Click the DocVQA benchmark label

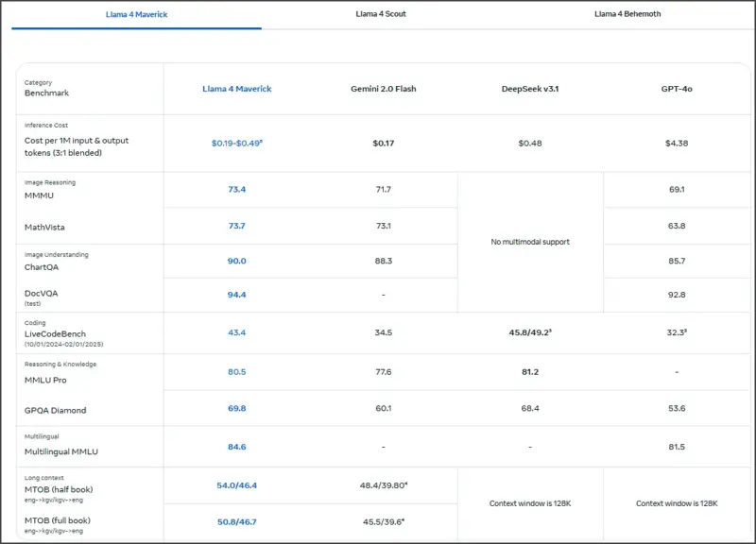coord(41,294)
